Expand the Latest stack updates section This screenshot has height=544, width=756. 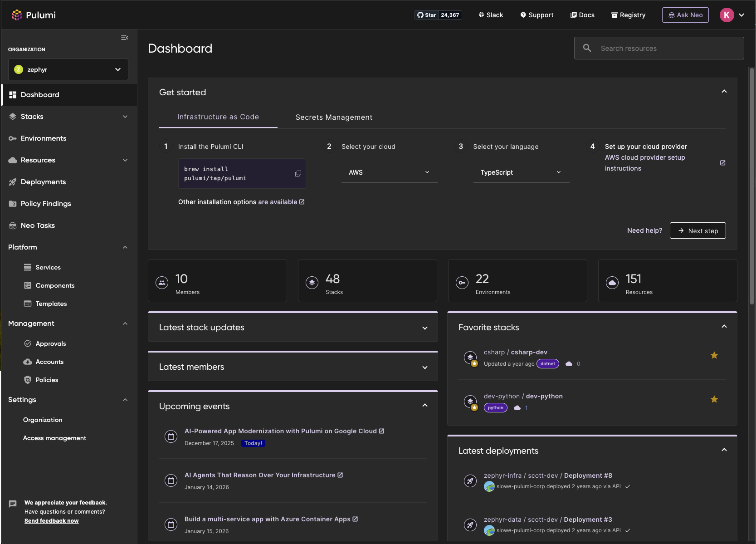pos(425,328)
